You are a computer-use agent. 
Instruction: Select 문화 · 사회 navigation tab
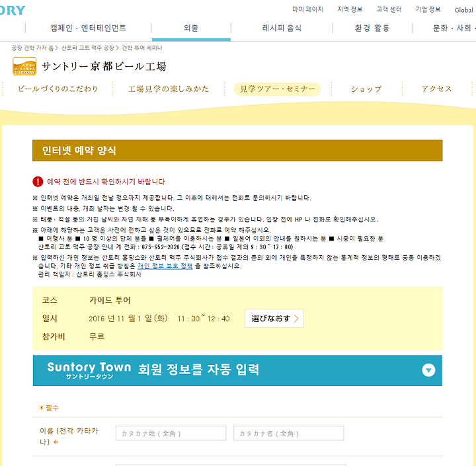[452, 28]
